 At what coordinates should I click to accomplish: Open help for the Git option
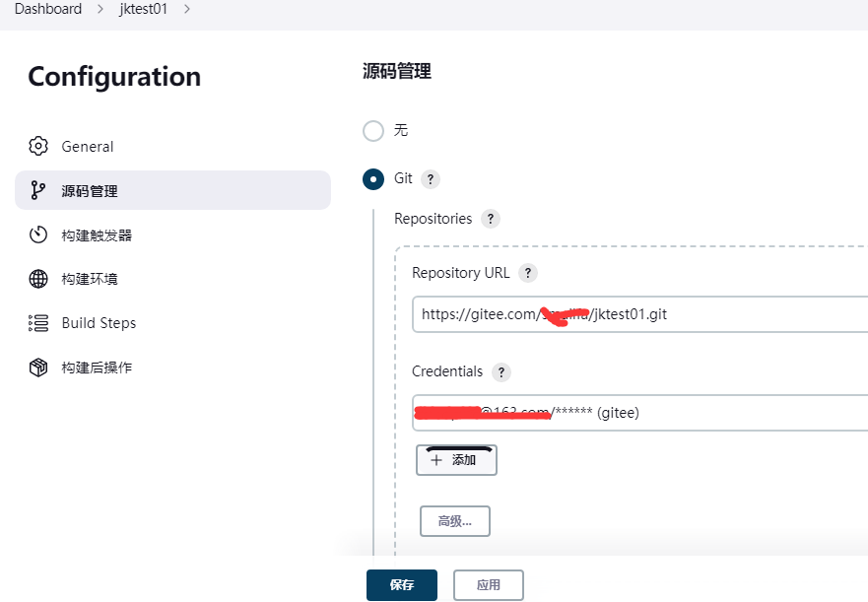pos(431,179)
